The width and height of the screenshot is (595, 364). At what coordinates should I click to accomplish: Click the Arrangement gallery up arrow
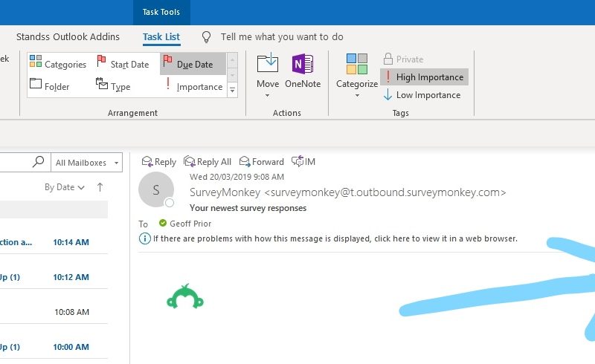(232, 60)
